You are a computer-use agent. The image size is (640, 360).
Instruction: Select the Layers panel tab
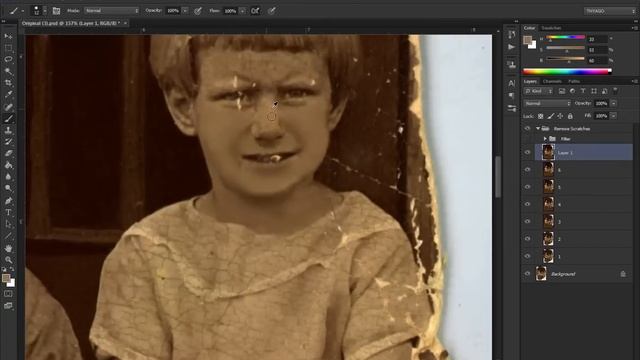(x=530, y=82)
